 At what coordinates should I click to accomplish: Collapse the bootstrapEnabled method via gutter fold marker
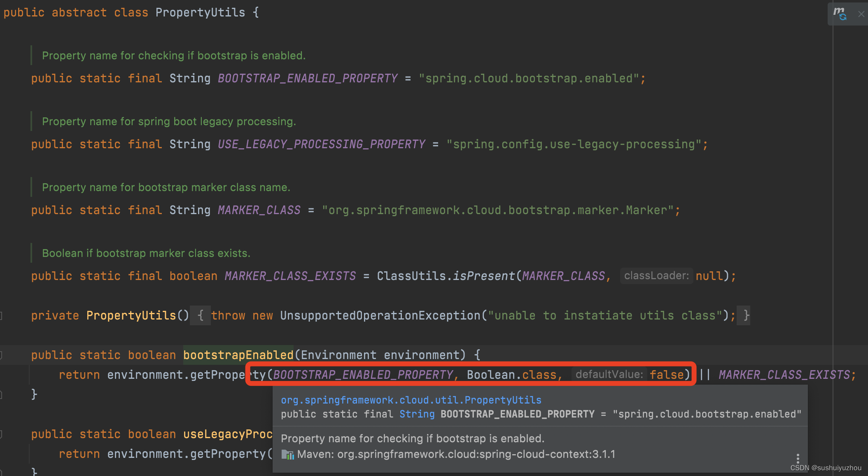point(1,355)
